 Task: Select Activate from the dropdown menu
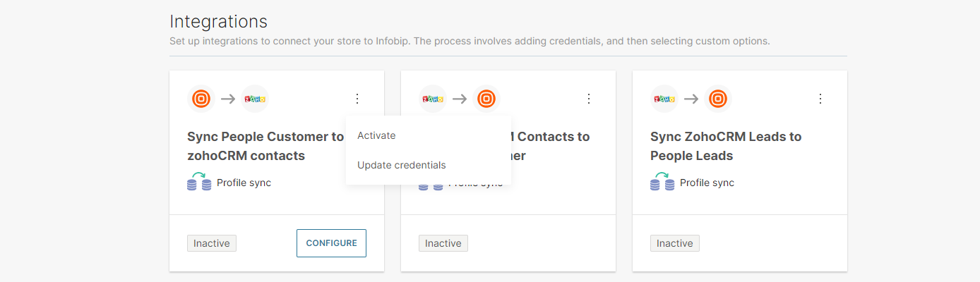tap(376, 135)
